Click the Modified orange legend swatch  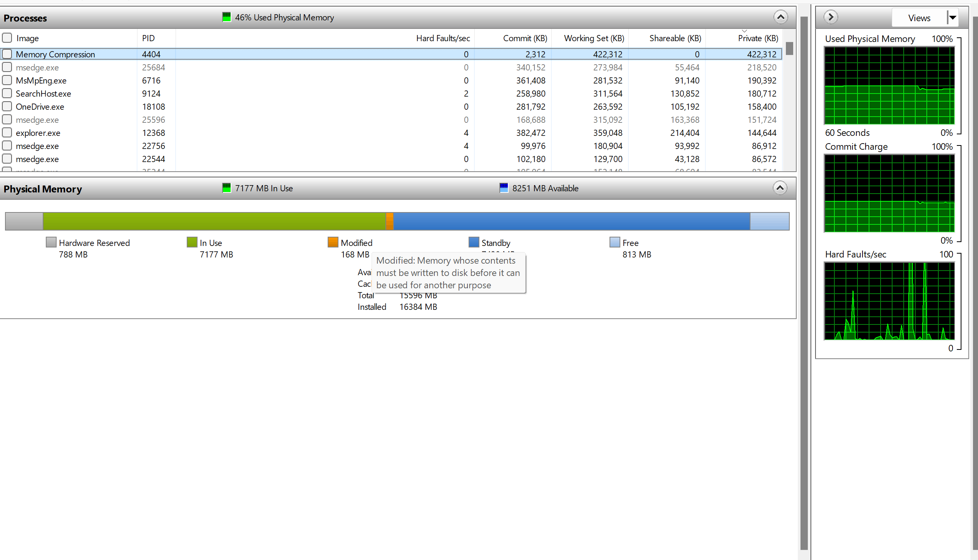coord(333,242)
